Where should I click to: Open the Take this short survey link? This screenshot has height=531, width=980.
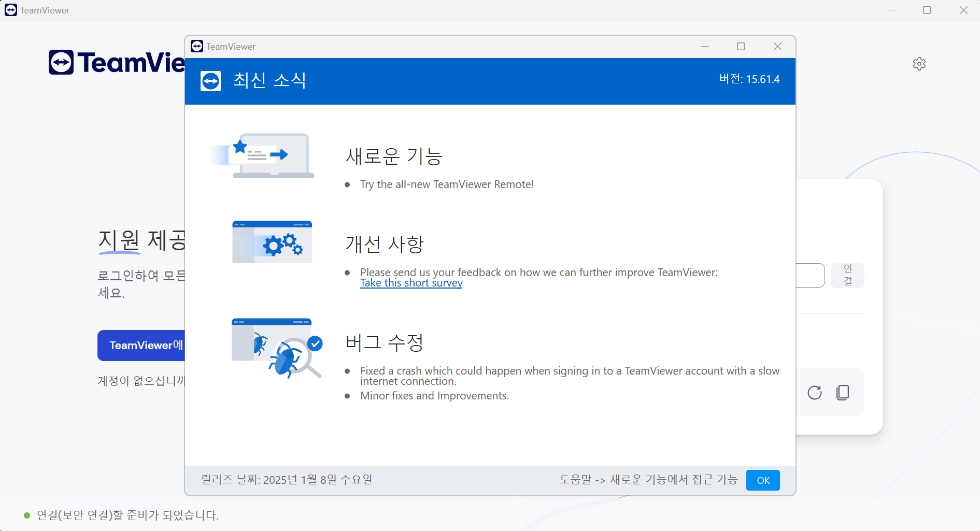411,283
